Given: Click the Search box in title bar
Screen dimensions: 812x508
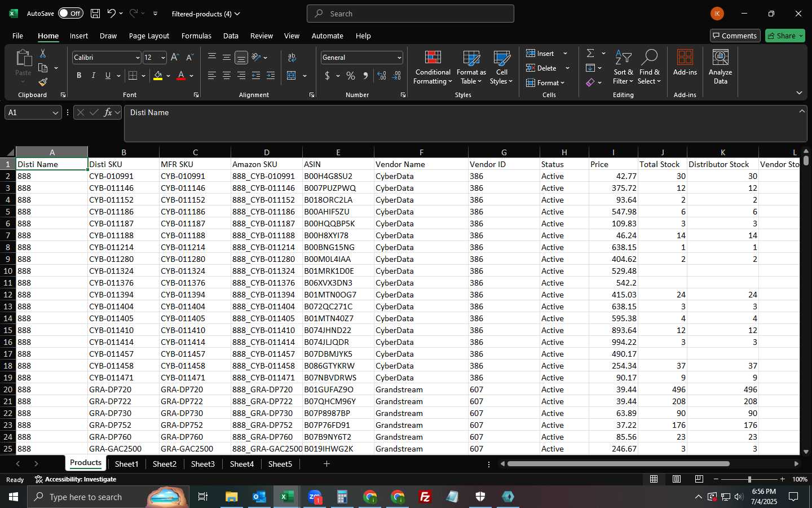Looking at the screenshot, I should point(411,14).
